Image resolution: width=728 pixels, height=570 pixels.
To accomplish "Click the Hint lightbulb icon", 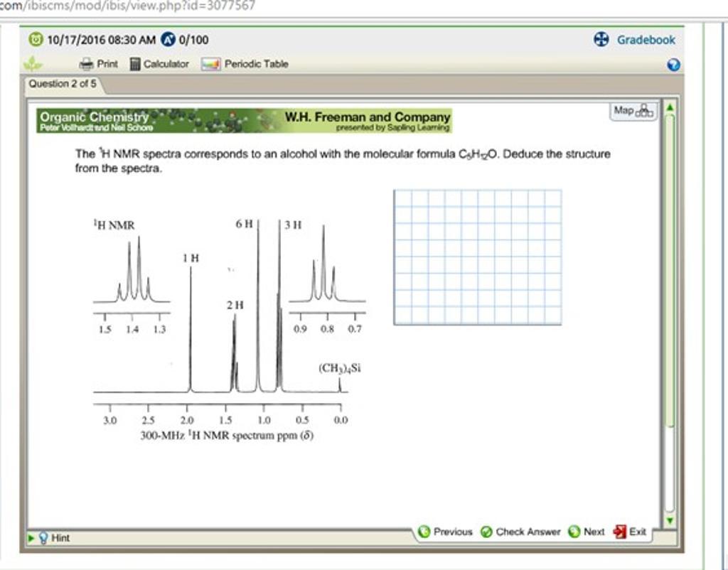I will point(43,538).
